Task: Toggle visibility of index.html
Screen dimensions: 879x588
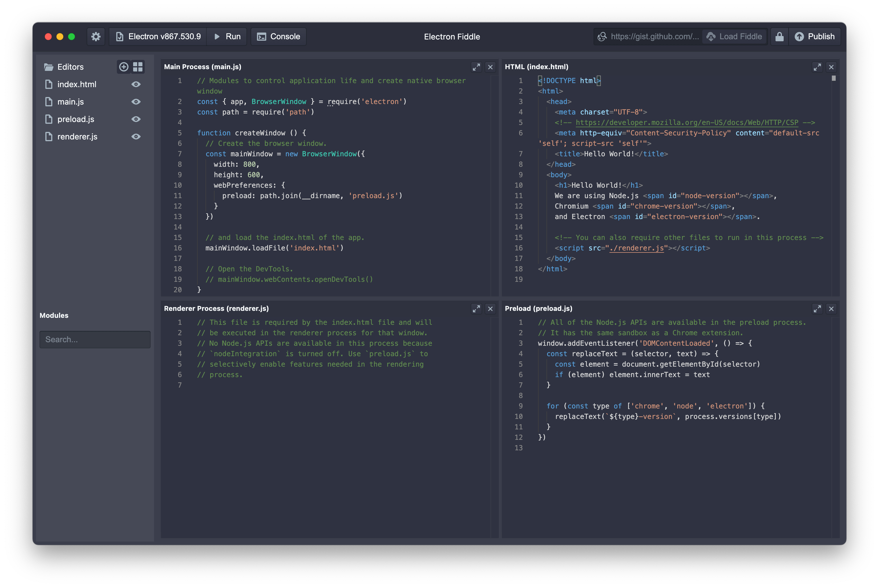Action: coord(135,84)
